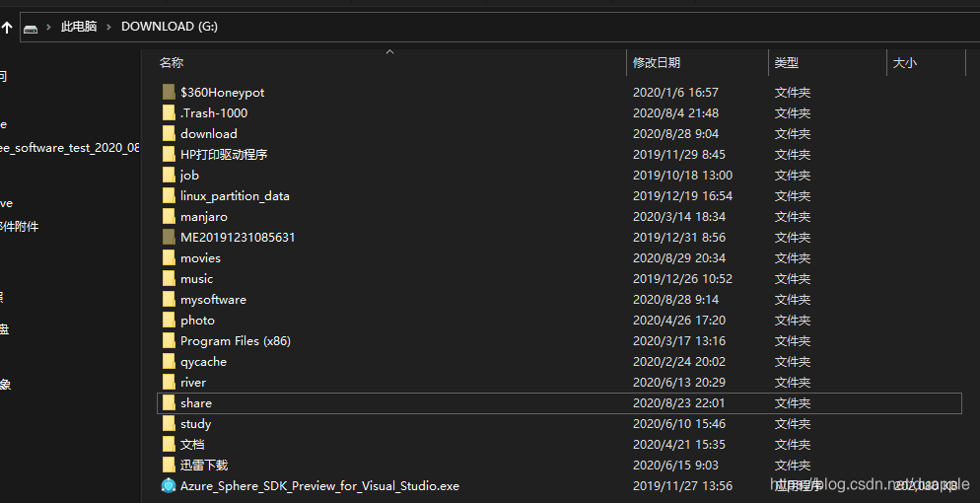Image resolution: width=980 pixels, height=503 pixels.
Task: Click the job folder icon
Action: 169,175
